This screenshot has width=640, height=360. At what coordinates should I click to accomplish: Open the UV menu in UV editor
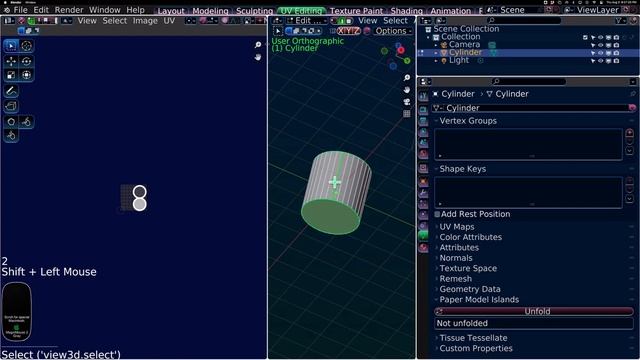point(169,20)
